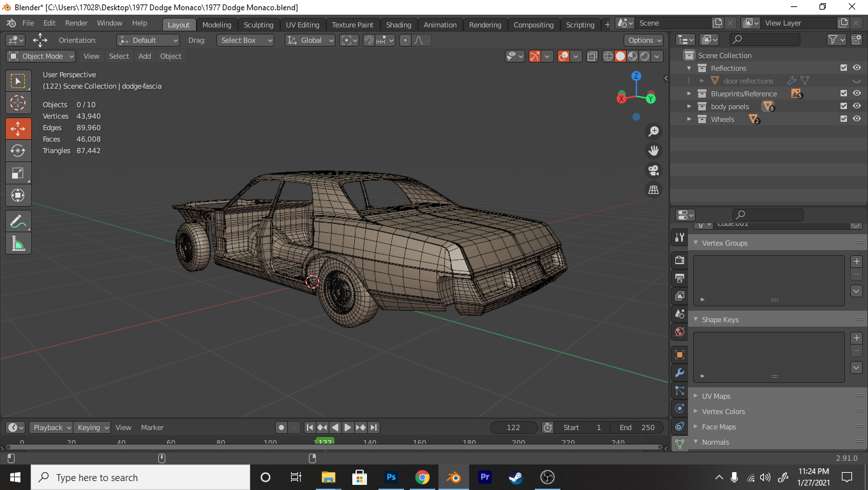Switch to material preview shading
The width and height of the screenshot is (868, 490).
coord(632,56)
